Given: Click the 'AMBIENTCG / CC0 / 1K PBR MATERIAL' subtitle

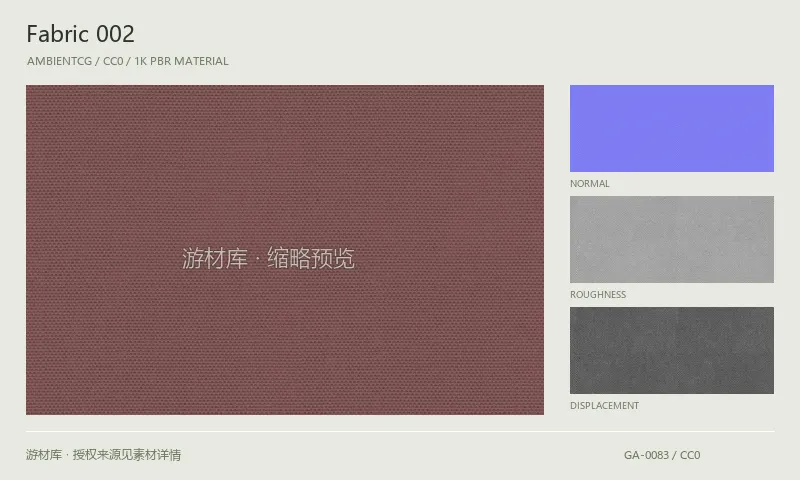Looking at the screenshot, I should (128, 61).
